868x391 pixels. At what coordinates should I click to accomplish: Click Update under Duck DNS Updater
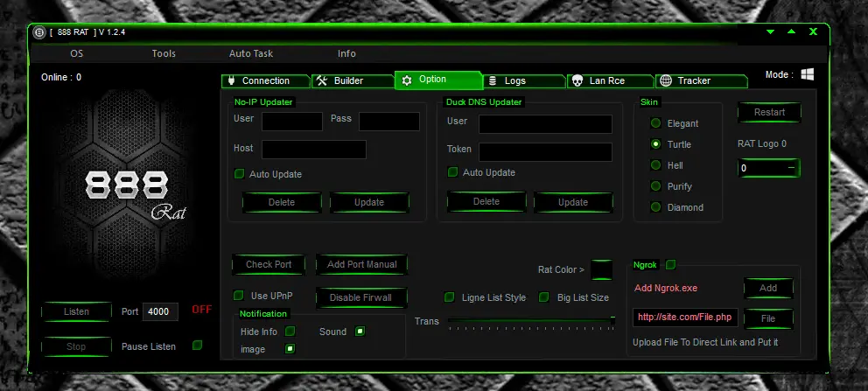pos(573,202)
